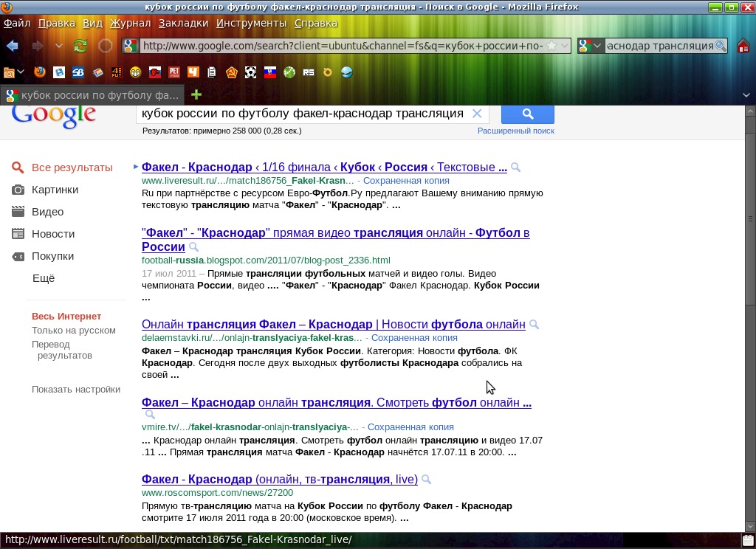Open the RS bookmark icon
Image resolution: width=756 pixels, height=549 pixels.
click(x=309, y=72)
